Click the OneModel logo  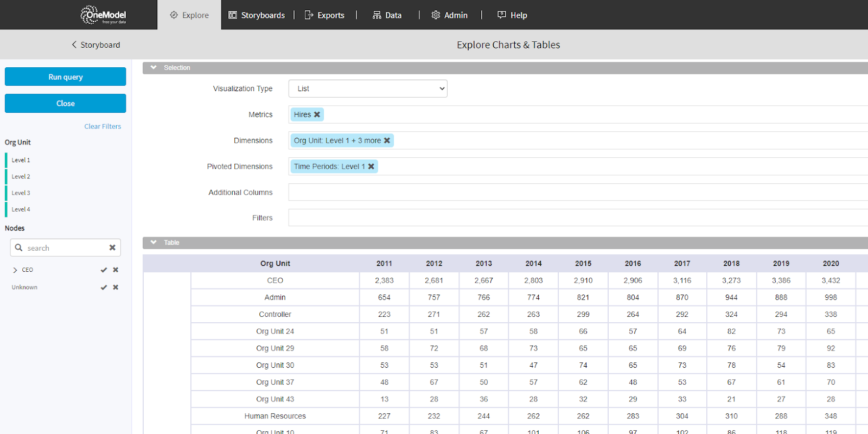pos(103,15)
